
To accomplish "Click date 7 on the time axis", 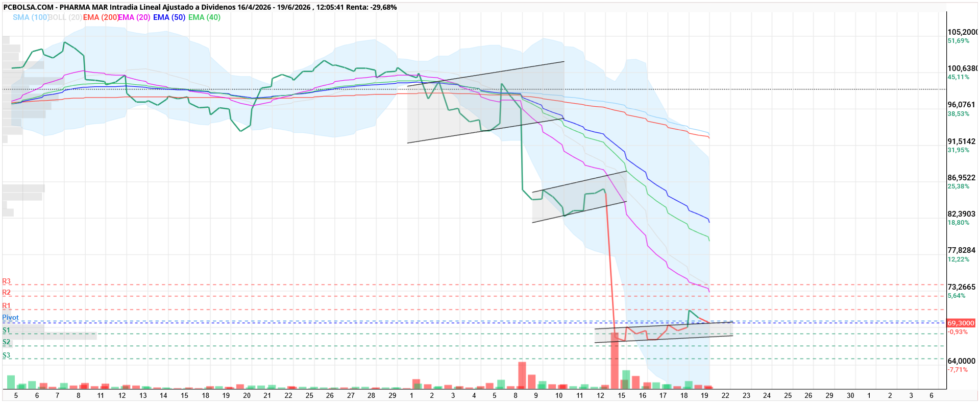I will pos(57,395).
